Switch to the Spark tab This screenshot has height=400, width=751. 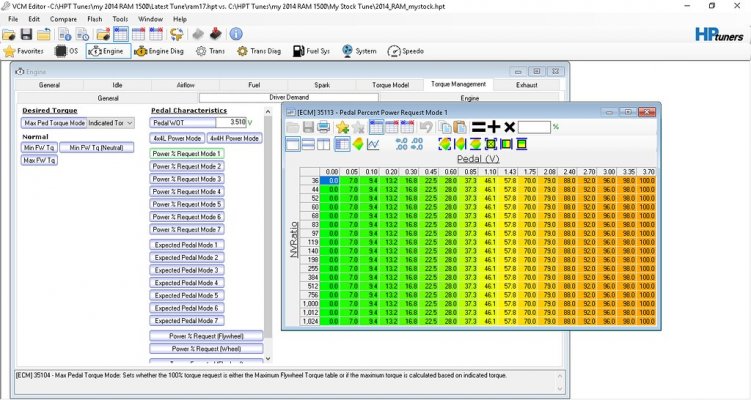(322, 85)
